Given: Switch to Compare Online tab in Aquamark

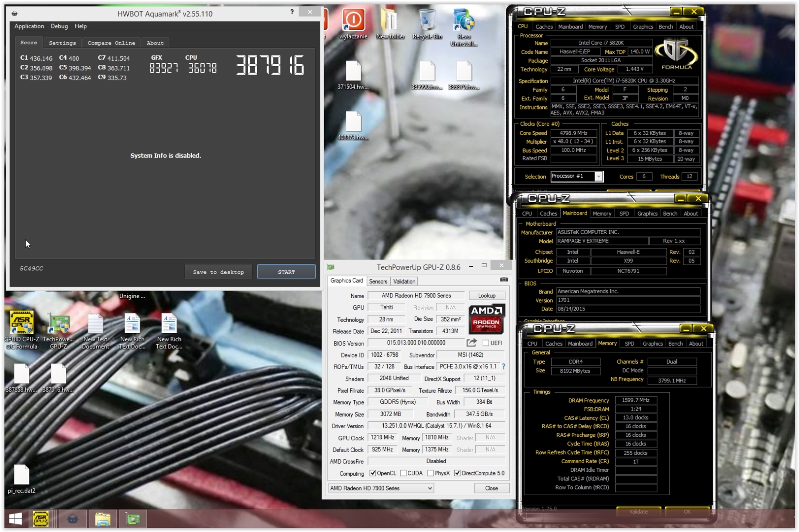Looking at the screenshot, I should (111, 43).
